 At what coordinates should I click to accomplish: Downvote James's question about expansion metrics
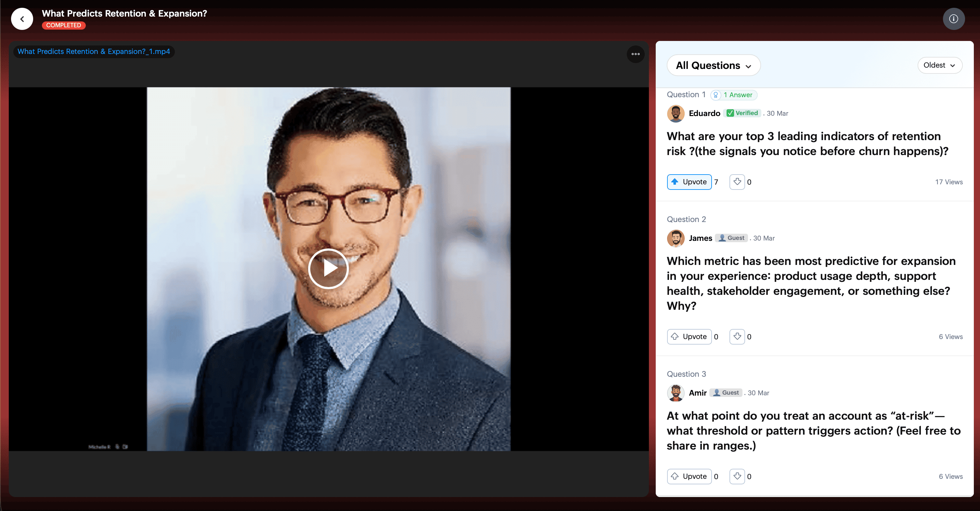(x=737, y=337)
